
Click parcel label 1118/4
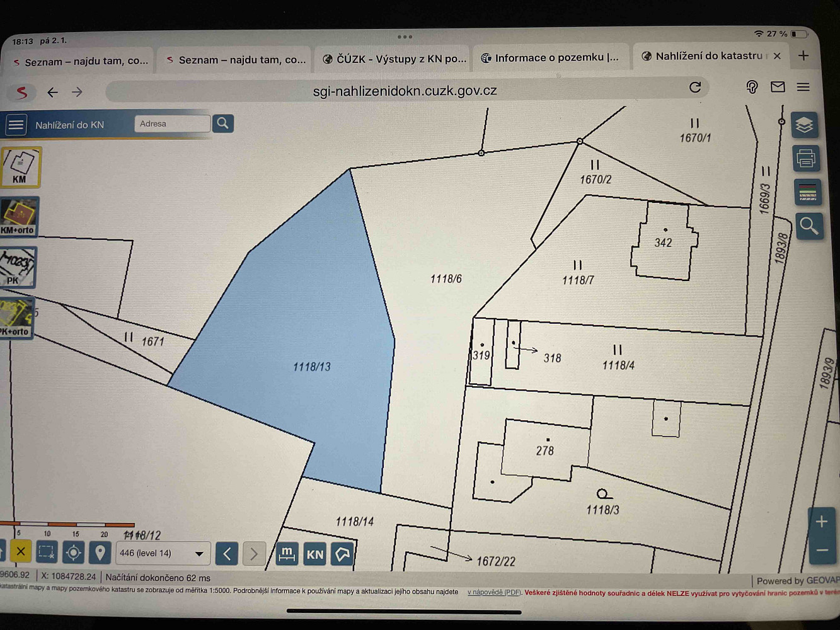[x=618, y=365]
